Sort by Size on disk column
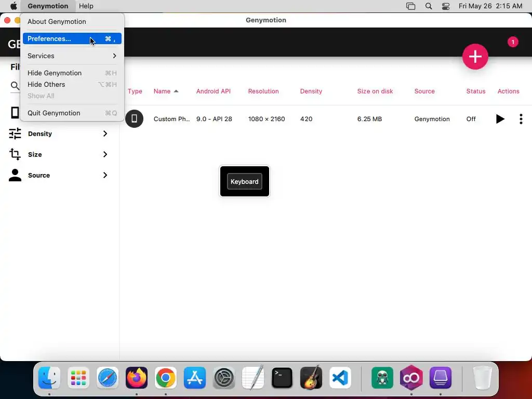Viewport: 532px width, 399px height. coord(375,91)
